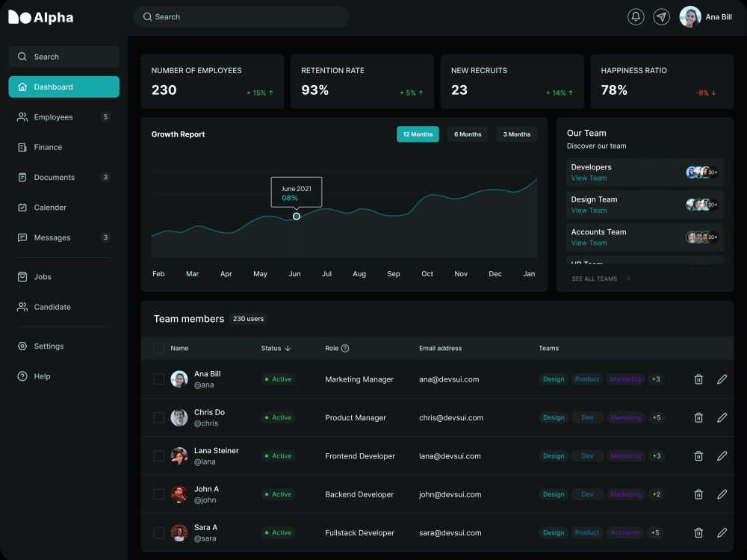
Task: Delete Lana Steiner row with trash icon
Action: 698,455
